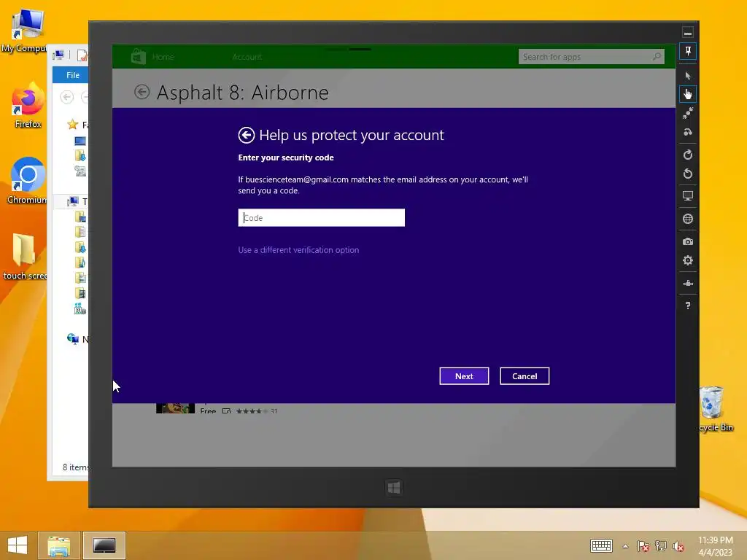
Task: Open volume speaker tray icon
Action: (x=678, y=546)
